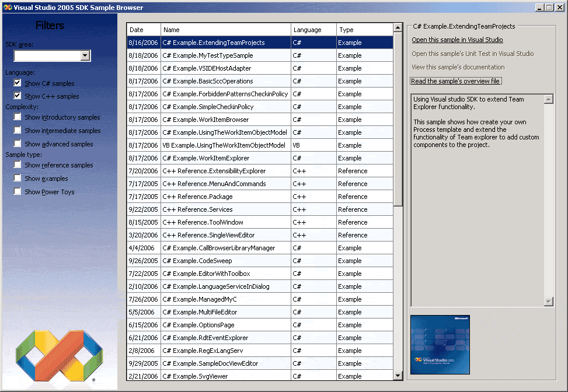This screenshot has height=392, width=568.
Task: Click View this sample's documentation link
Action: [x=458, y=67]
